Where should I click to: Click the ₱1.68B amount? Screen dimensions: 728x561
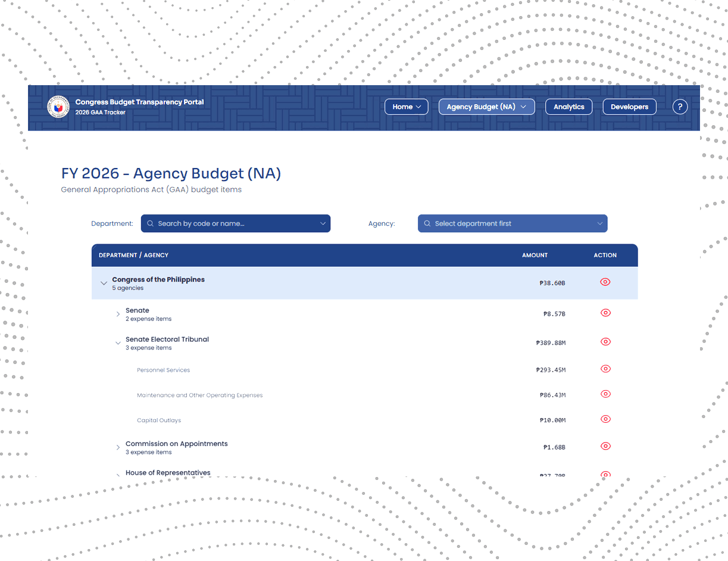point(555,447)
